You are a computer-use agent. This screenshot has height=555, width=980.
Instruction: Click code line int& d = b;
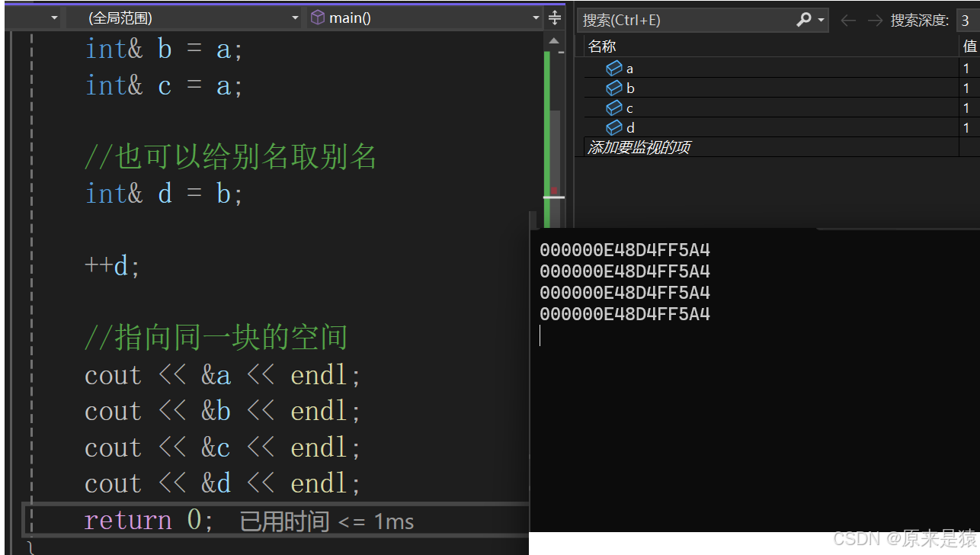[164, 194]
